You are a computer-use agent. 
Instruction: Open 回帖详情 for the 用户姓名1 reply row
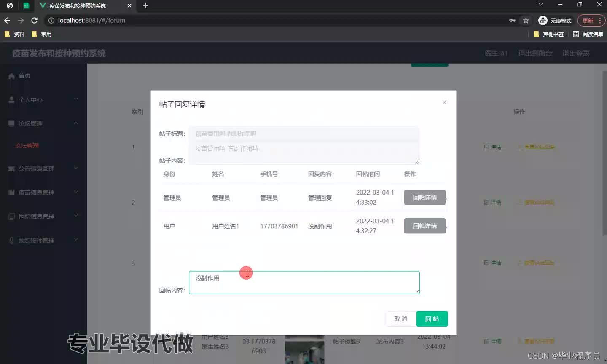coord(424,226)
